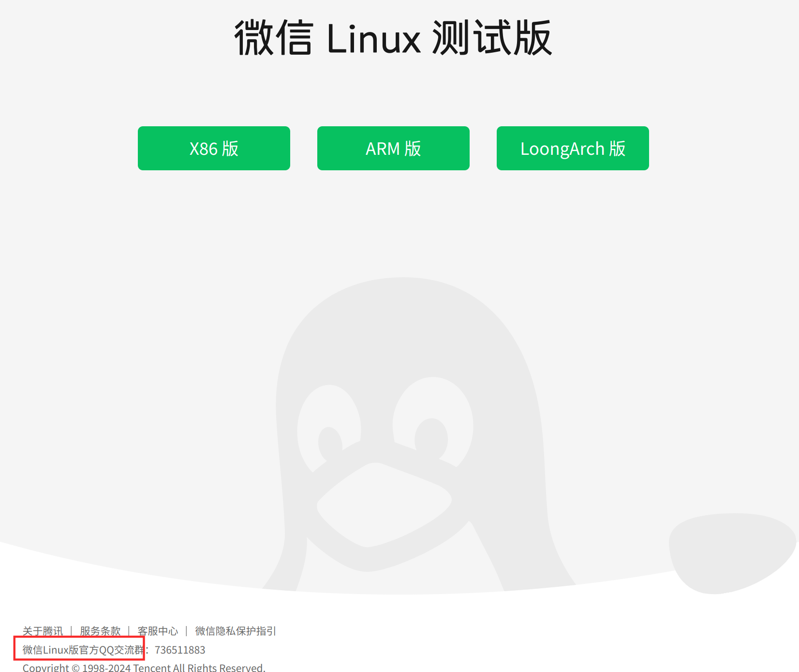Open the 服务条款 footer link
Image resolution: width=799 pixels, height=672 pixels.
pos(100,631)
